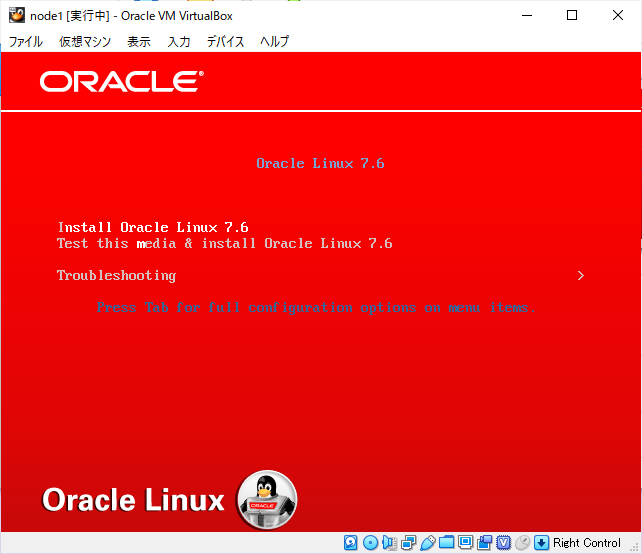Open the 表示 menu
642x554 pixels.
click(139, 41)
